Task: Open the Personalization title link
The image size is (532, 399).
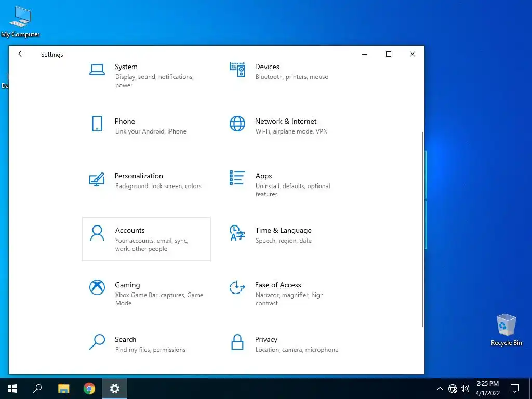Action: click(139, 176)
